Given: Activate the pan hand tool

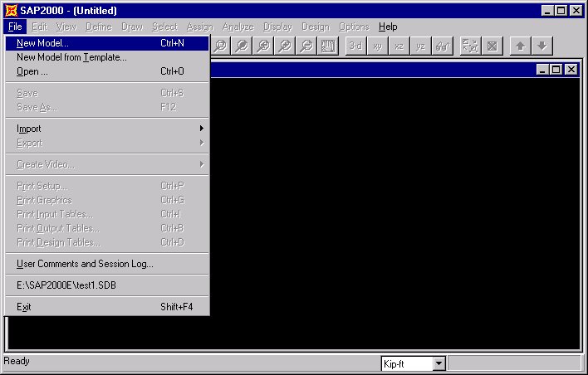Looking at the screenshot, I should pyautogui.click(x=328, y=46).
